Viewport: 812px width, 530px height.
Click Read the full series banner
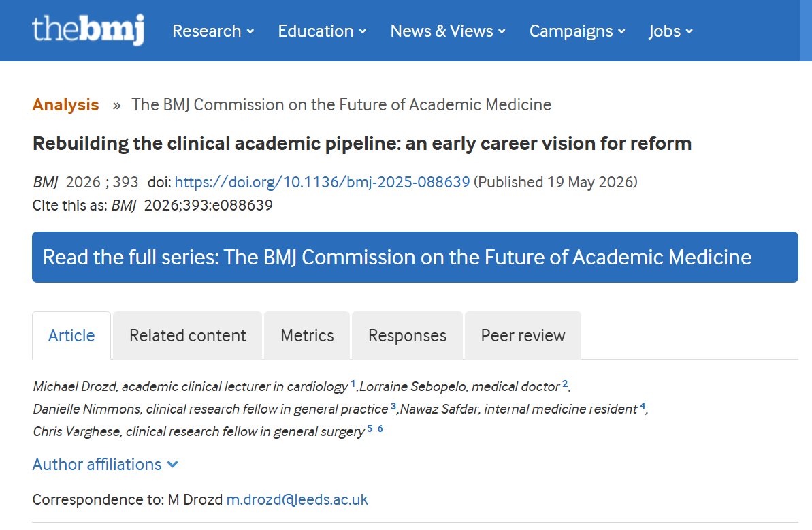coord(415,257)
